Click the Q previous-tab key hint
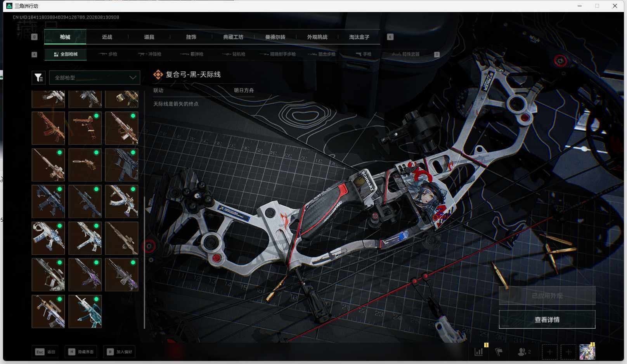The height and width of the screenshot is (364, 627). pyautogui.click(x=35, y=37)
